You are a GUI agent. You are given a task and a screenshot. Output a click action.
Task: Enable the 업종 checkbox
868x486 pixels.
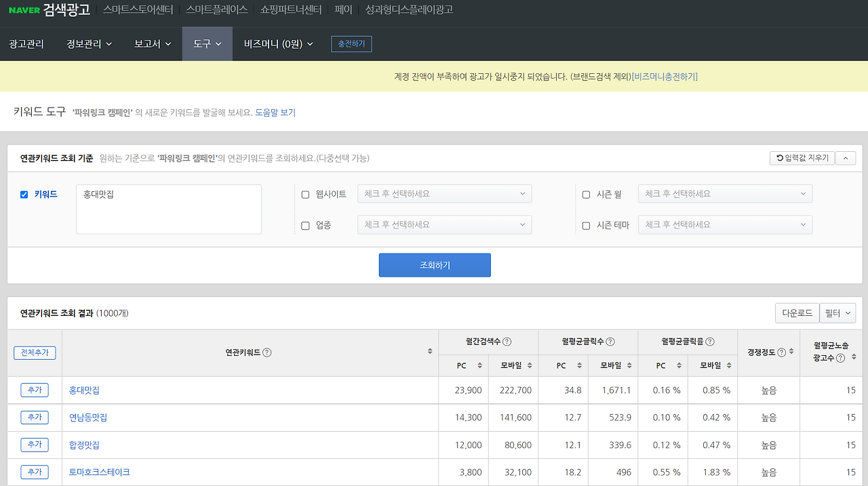[x=305, y=226]
